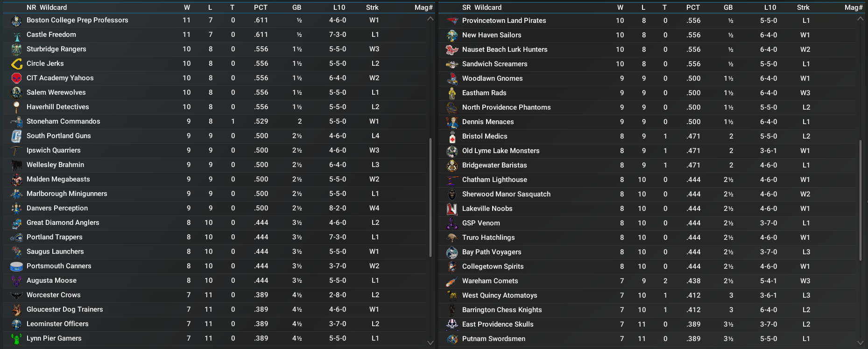
Task: Click the Circle Jerks team logo icon
Action: [16, 64]
